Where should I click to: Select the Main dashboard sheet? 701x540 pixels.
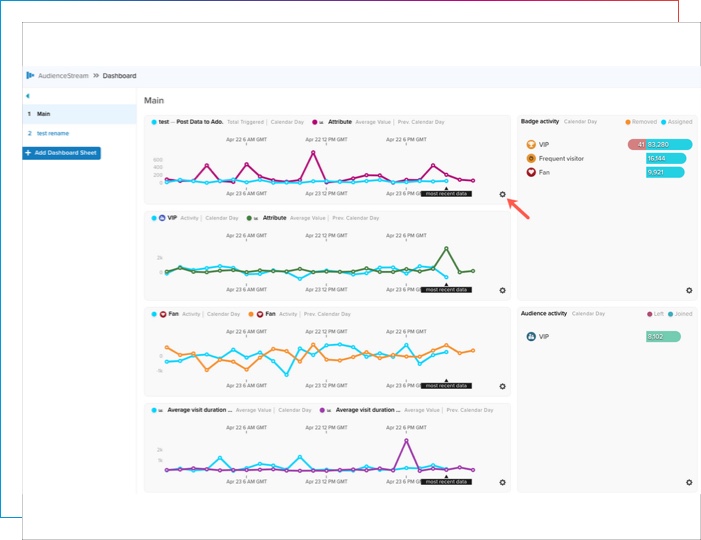(x=44, y=114)
